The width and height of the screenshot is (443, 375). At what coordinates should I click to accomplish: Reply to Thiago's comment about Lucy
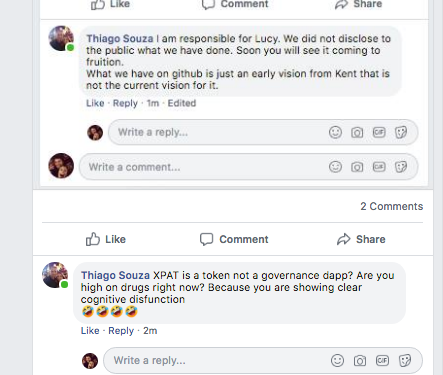[x=125, y=103]
